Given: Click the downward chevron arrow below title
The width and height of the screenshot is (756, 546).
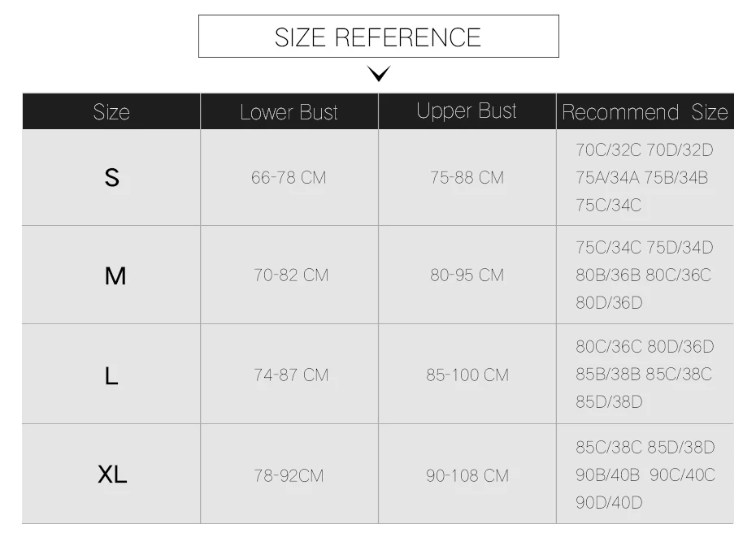Looking at the screenshot, I should coord(379,74).
